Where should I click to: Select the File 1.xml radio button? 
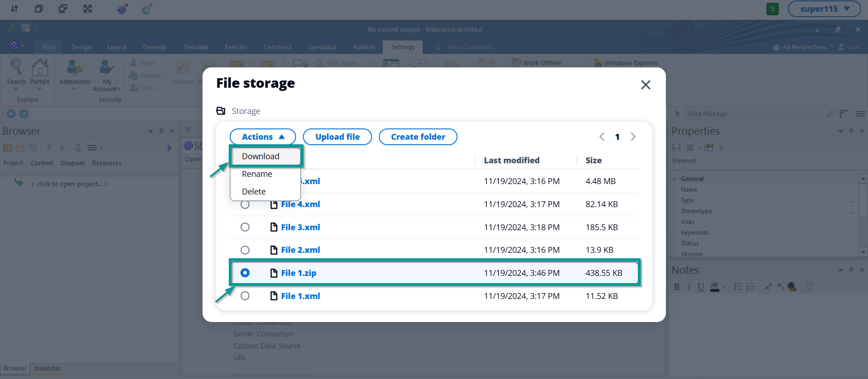click(x=245, y=296)
